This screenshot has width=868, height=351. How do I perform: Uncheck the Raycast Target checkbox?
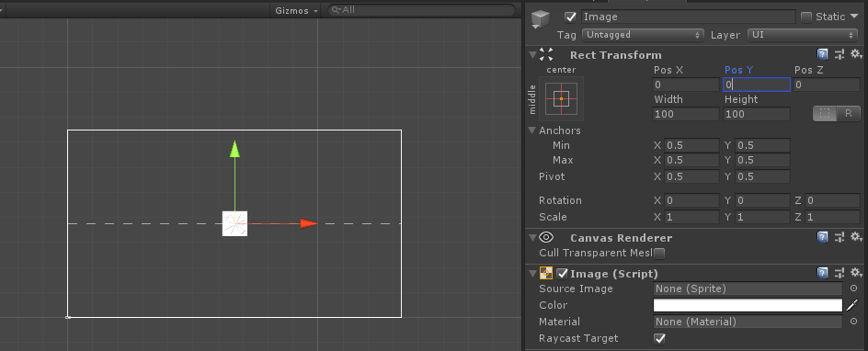(658, 338)
